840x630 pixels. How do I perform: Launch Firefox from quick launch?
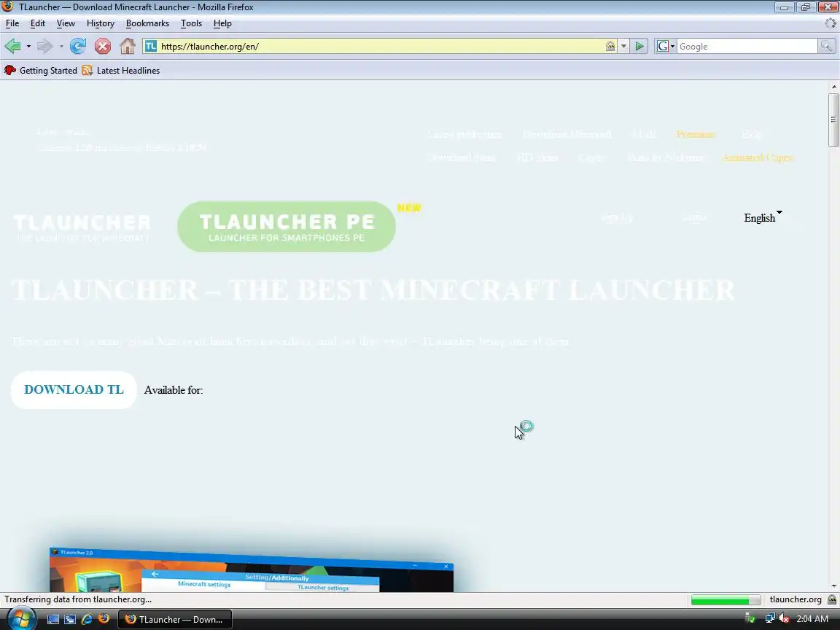[104, 619]
